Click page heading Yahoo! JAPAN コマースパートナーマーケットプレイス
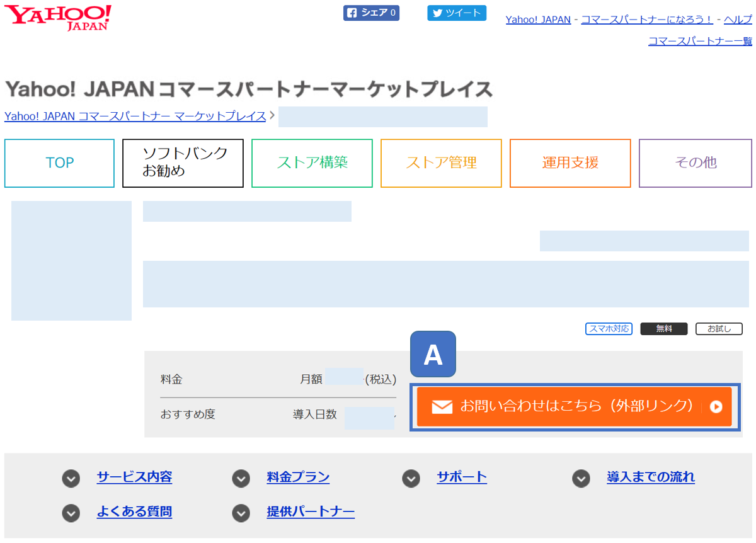Image resolution: width=756 pixels, height=543 pixels. pos(249,89)
